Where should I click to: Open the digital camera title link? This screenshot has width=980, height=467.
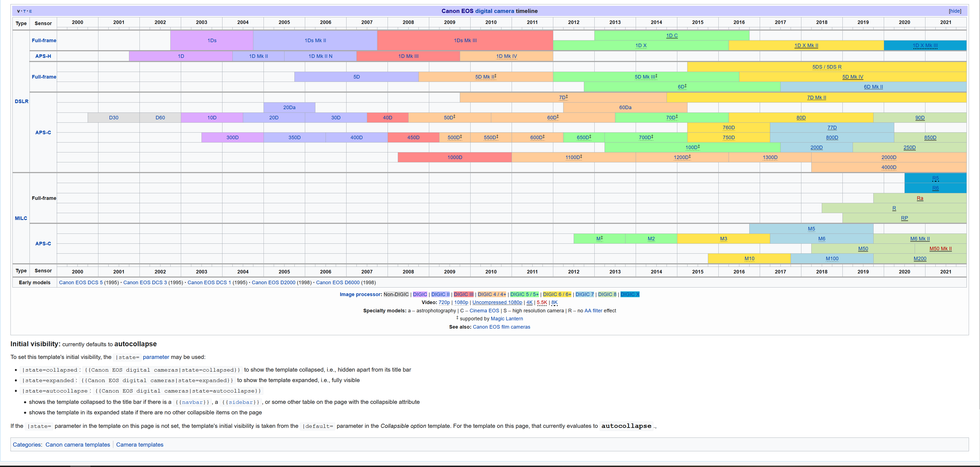click(495, 11)
